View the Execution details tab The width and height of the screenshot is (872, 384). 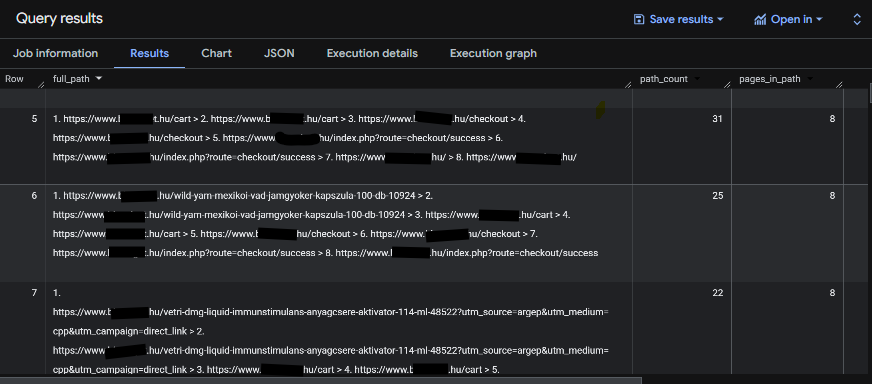(372, 53)
